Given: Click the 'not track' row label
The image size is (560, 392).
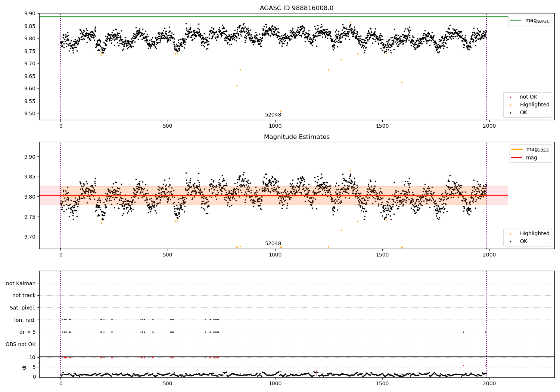Looking at the screenshot, I should pos(24,296).
